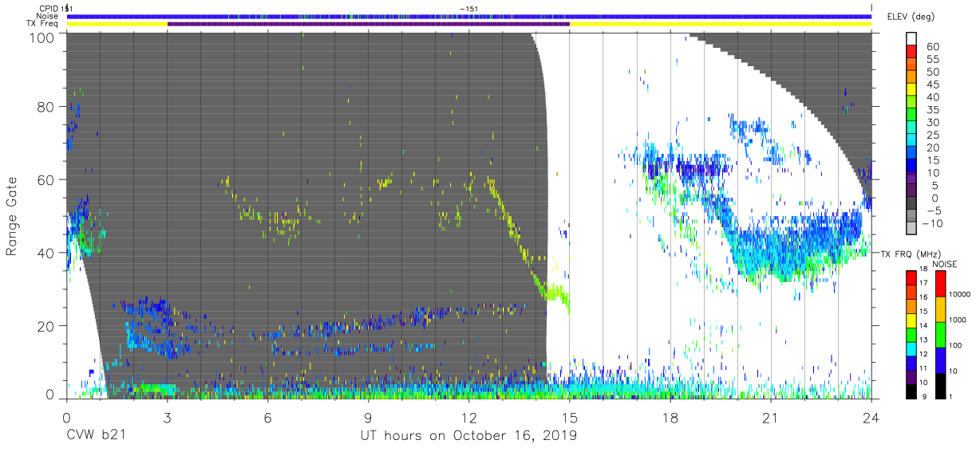Image resolution: width=980 pixels, height=452 pixels.
Task: Click the purple segment of the TX Freq strip
Action: coord(369,24)
